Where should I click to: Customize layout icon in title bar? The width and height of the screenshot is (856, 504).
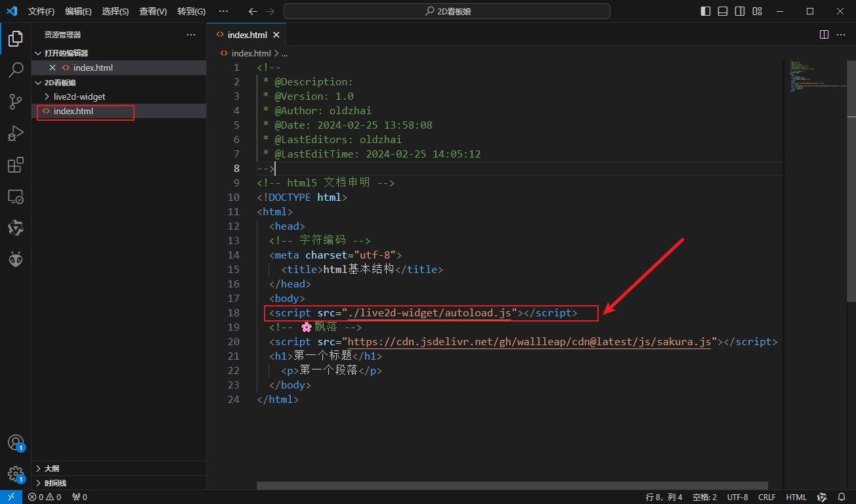[x=758, y=11]
